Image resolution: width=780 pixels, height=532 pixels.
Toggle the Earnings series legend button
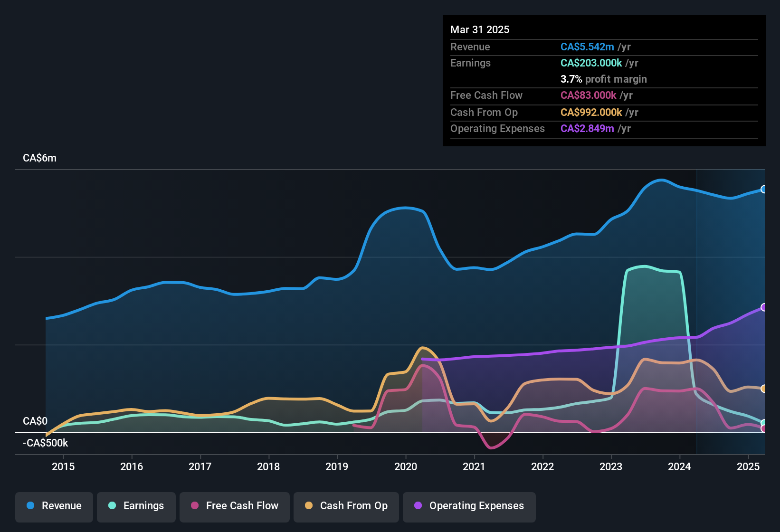136,506
